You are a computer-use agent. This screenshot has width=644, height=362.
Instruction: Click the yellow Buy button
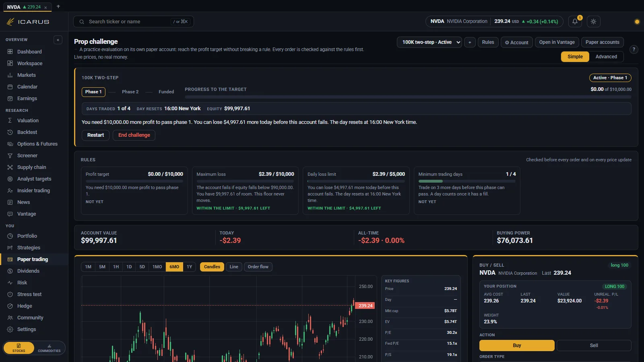(517, 346)
